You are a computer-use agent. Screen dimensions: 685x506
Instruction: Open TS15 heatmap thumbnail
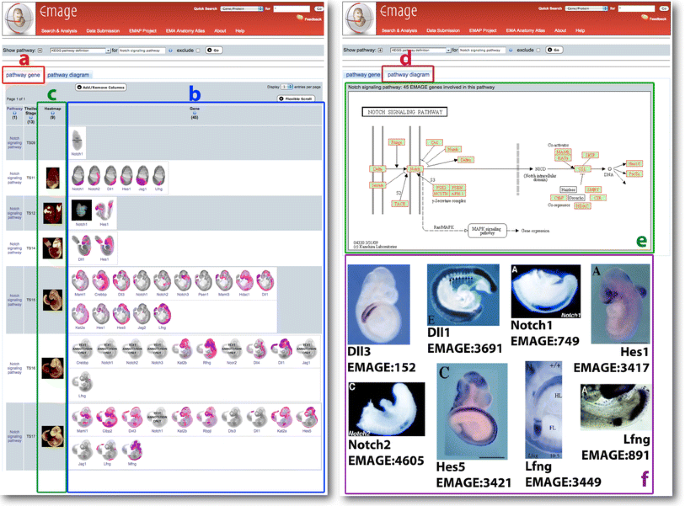[52, 300]
